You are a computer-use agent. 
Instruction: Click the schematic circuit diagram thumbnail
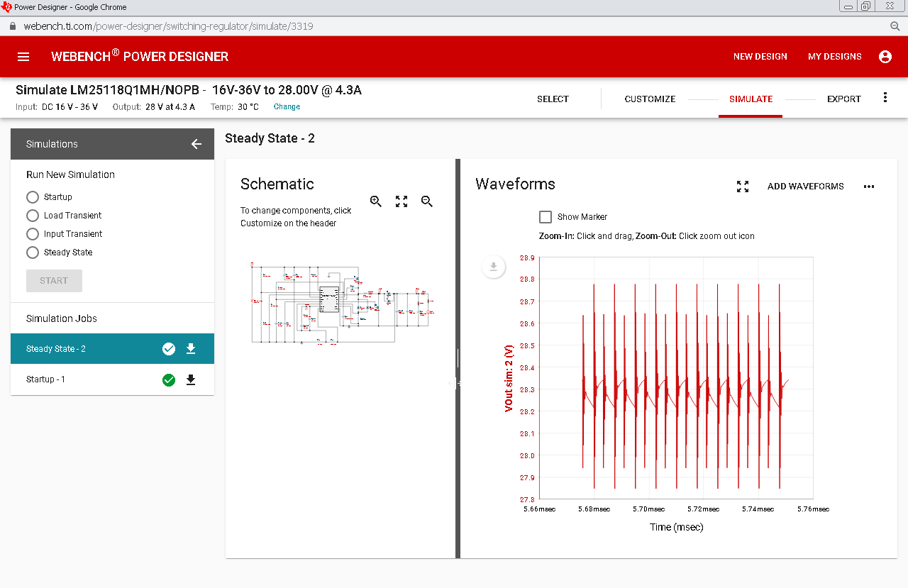pos(343,303)
